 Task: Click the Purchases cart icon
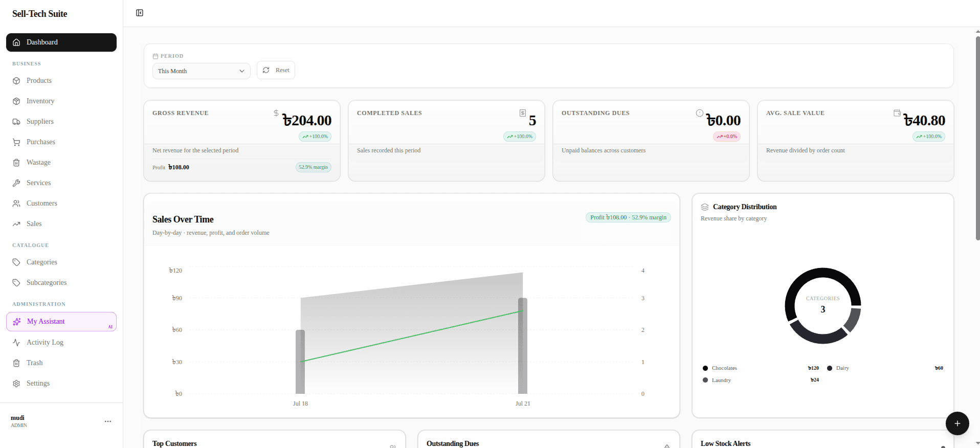pos(16,142)
